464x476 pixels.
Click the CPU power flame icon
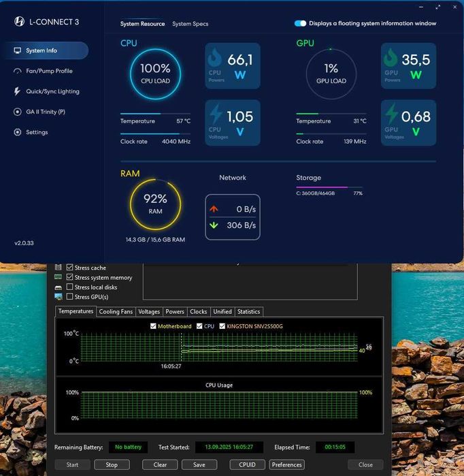(x=215, y=58)
